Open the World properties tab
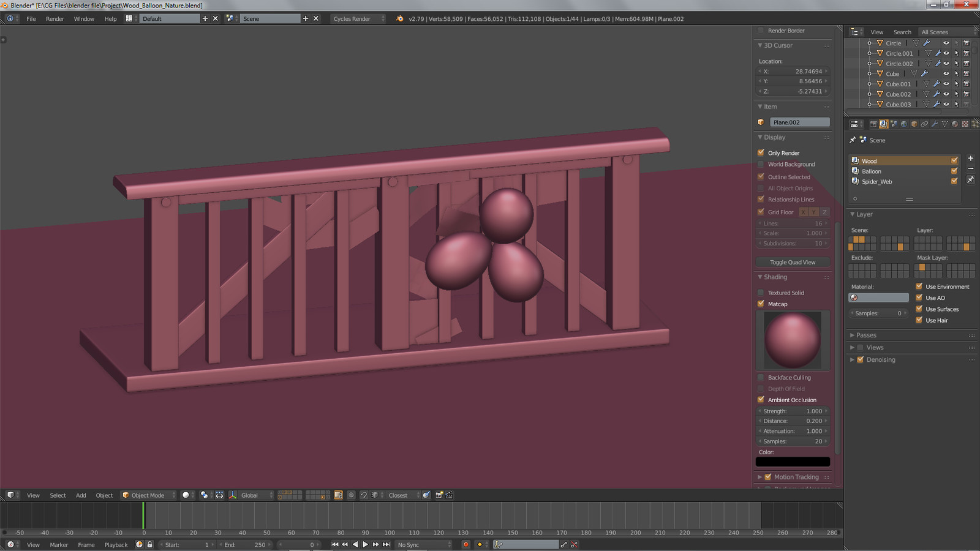This screenshot has height=551, width=980. coord(904,124)
